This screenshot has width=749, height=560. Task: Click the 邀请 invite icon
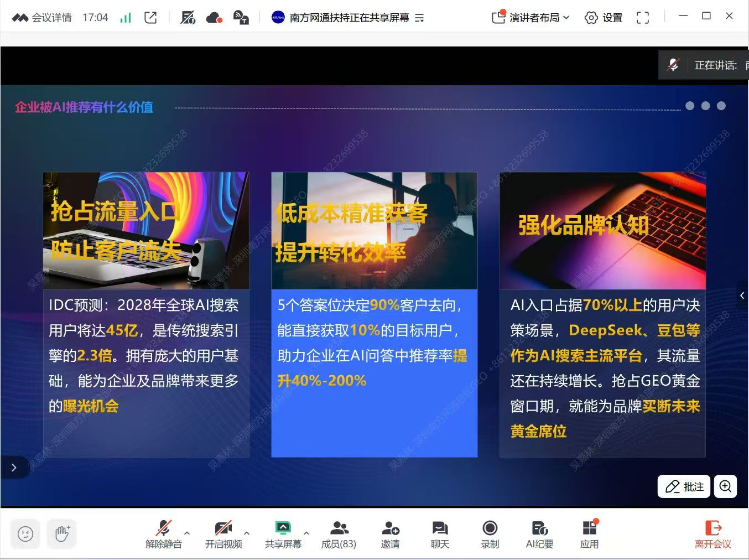390,533
